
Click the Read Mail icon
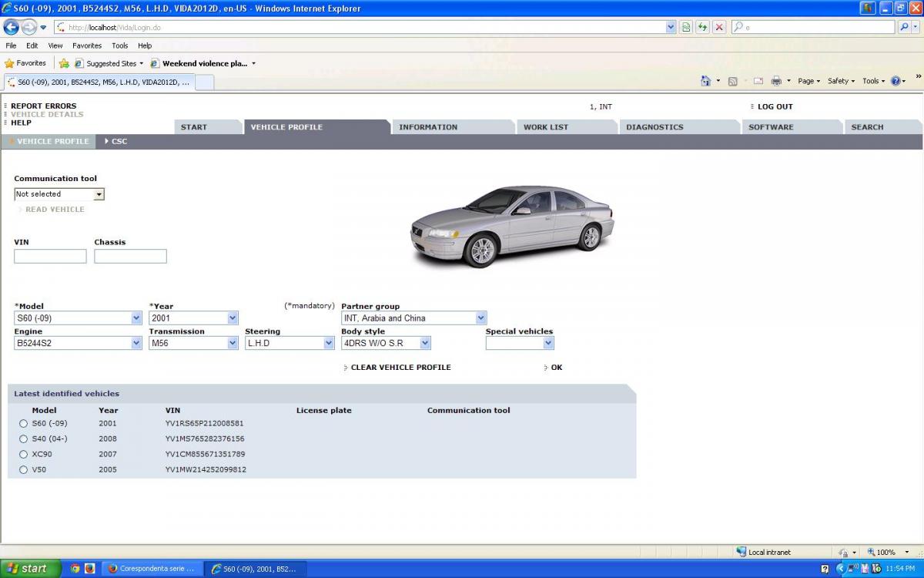(758, 81)
